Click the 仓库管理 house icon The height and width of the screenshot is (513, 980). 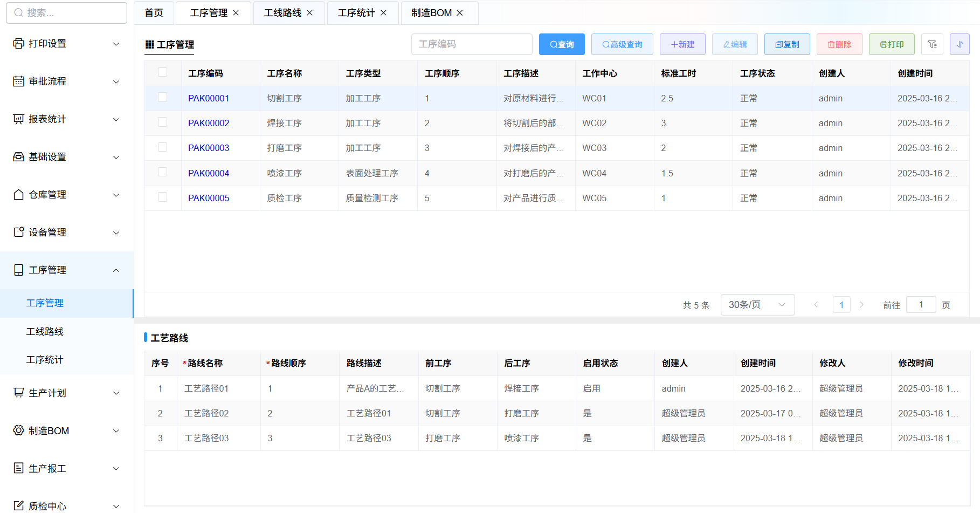[18, 194]
